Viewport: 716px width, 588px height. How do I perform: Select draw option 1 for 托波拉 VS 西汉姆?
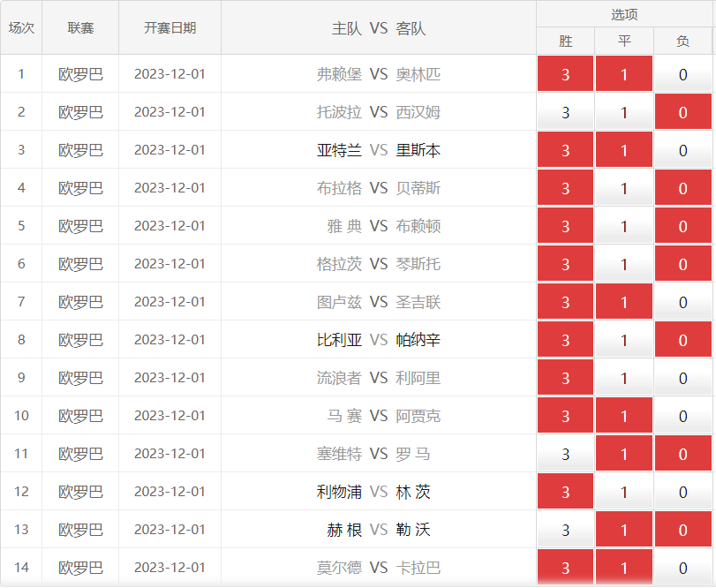[624, 112]
